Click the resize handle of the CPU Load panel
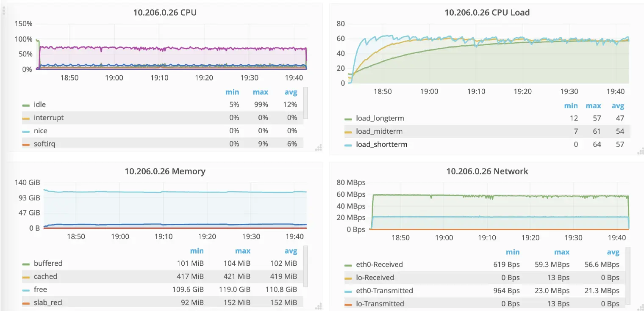This screenshot has width=644, height=311. [640, 151]
